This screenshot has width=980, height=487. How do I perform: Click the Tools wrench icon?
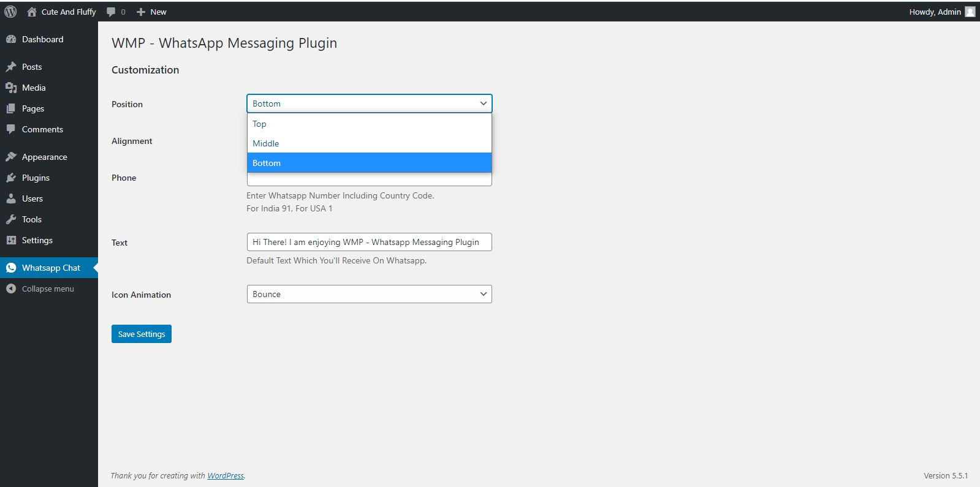[11, 219]
